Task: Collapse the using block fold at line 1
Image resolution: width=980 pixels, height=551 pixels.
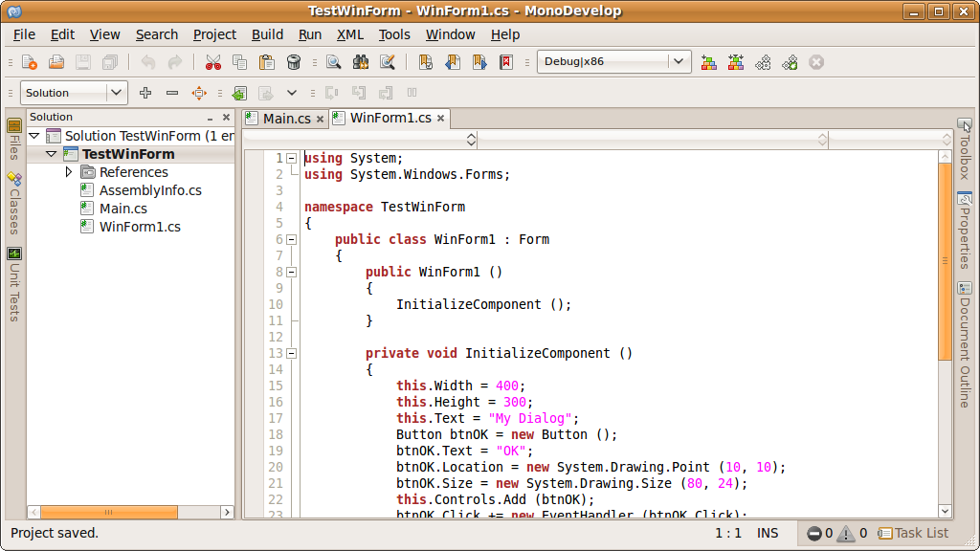Action: (x=291, y=158)
